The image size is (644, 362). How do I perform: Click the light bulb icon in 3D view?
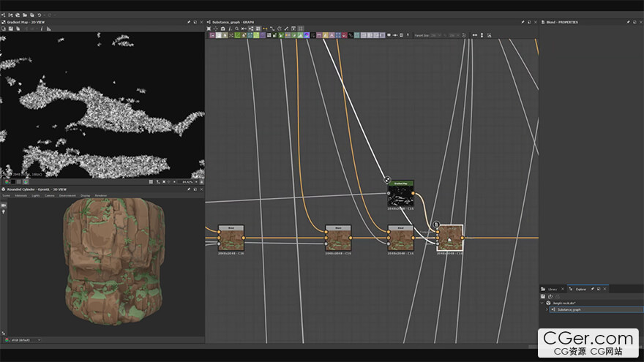4,212
